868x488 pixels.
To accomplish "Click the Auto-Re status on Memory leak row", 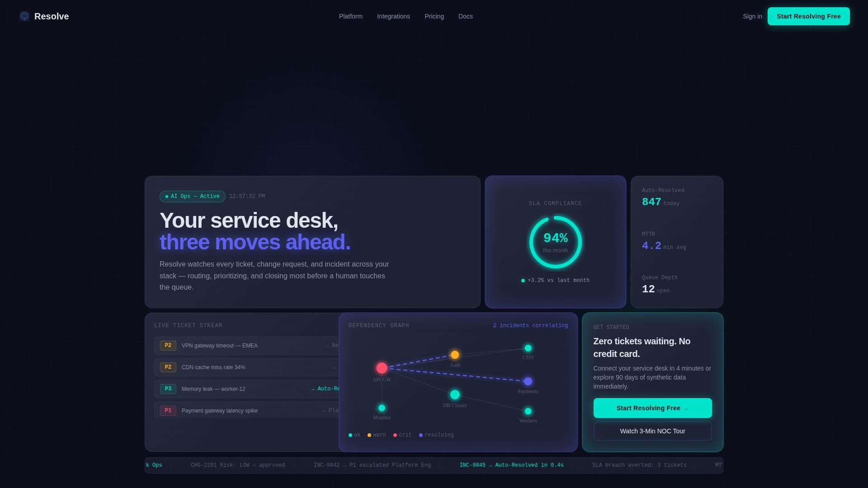I will coord(325,389).
